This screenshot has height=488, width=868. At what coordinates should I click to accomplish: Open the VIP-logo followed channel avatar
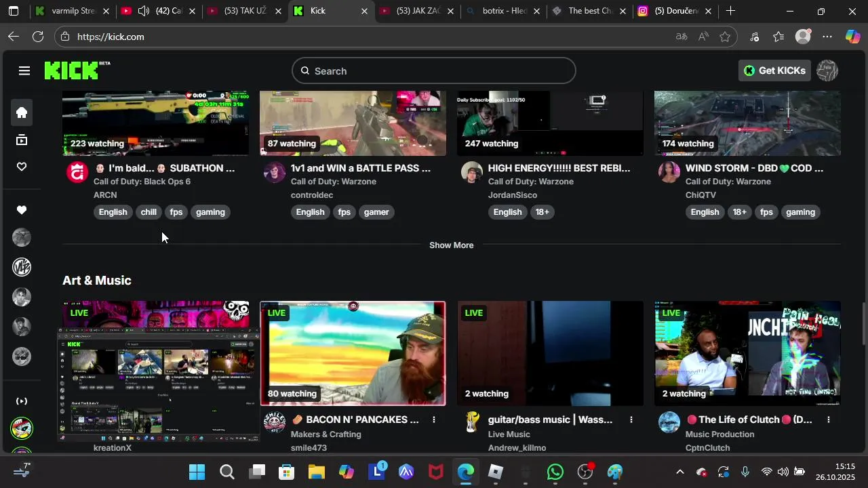pyautogui.click(x=22, y=267)
